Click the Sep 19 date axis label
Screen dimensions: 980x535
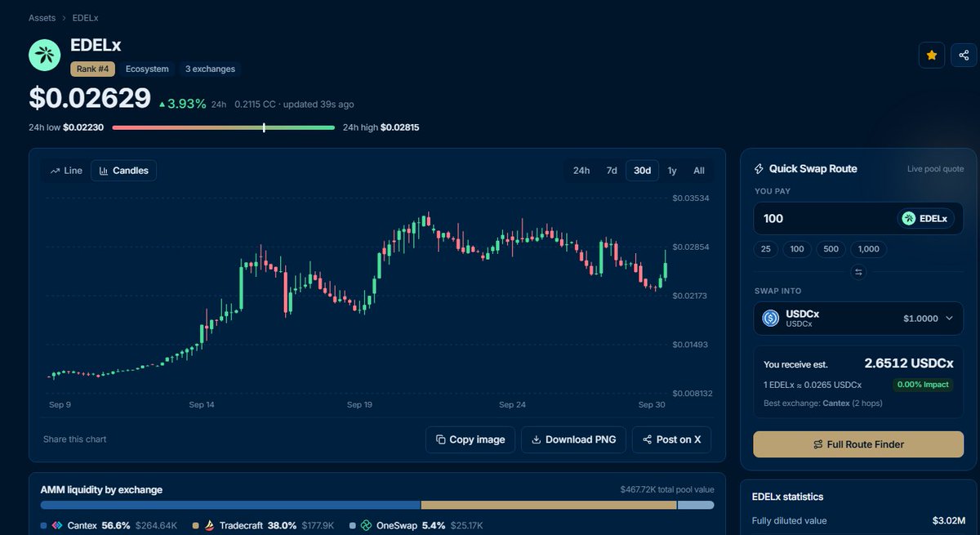[x=359, y=404]
